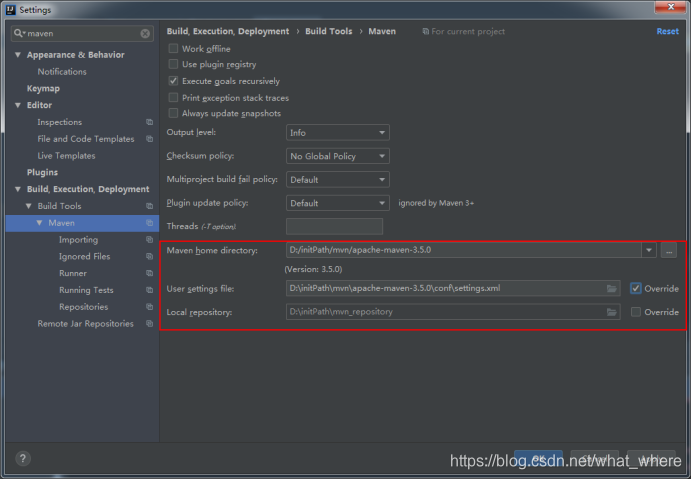The width and height of the screenshot is (692, 480).
Task: Click Maven home directory path field
Action: [463, 250]
